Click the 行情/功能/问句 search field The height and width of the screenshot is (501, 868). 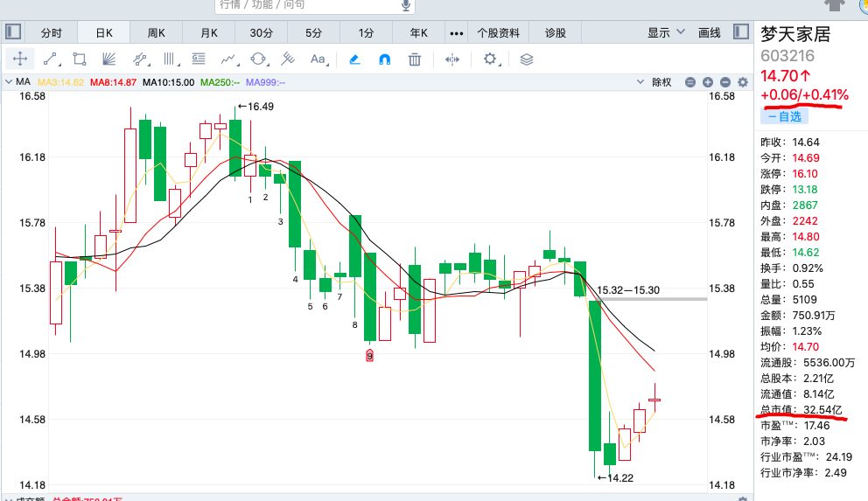306,5
